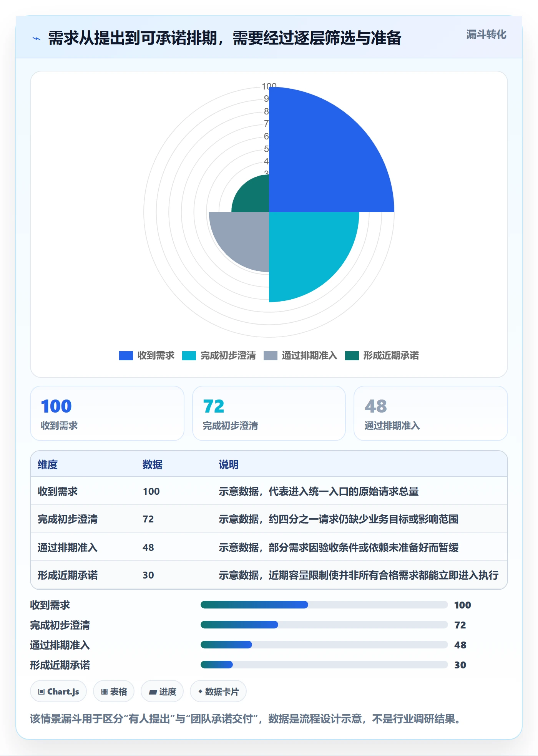The image size is (538, 756).
Task: Click the 收到需求 progress bar
Action: (324, 605)
